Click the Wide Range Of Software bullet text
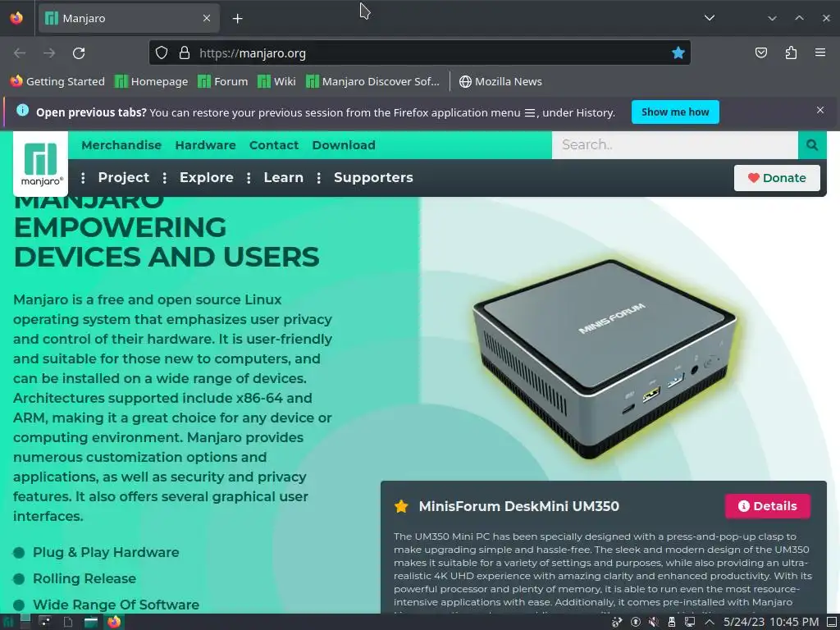 coord(116,605)
